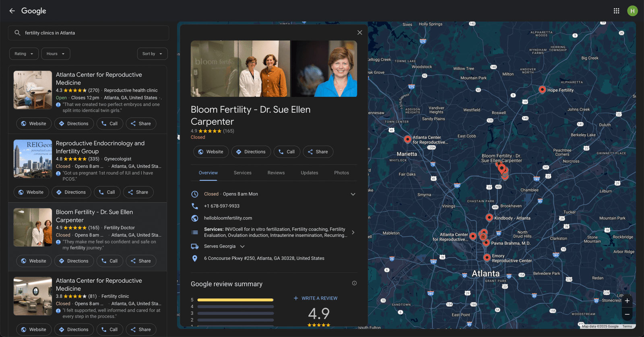
Task: Switch to the Services tab
Action: pos(243,173)
